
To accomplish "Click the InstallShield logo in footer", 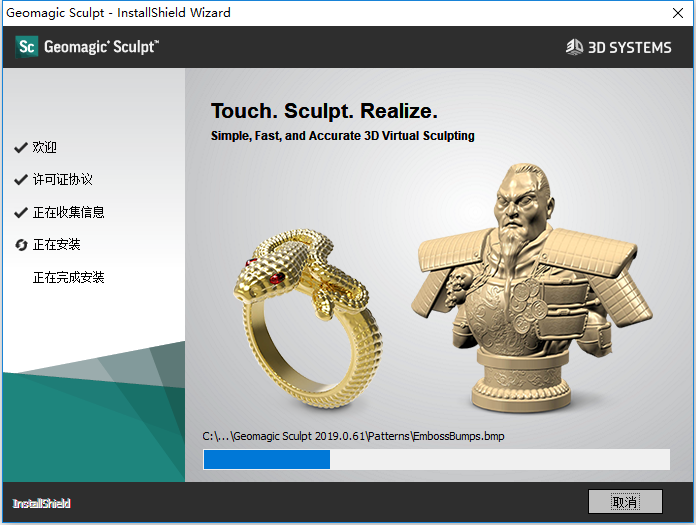I will pos(41,503).
